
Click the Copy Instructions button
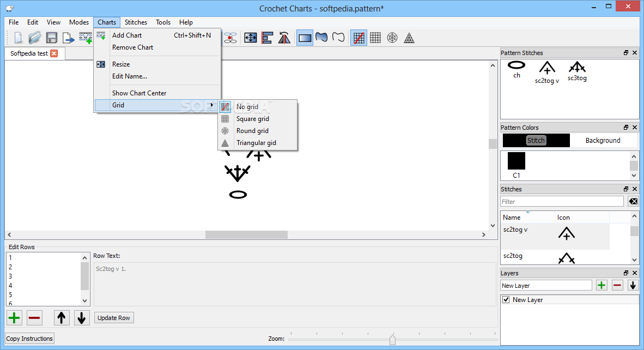tap(29, 339)
